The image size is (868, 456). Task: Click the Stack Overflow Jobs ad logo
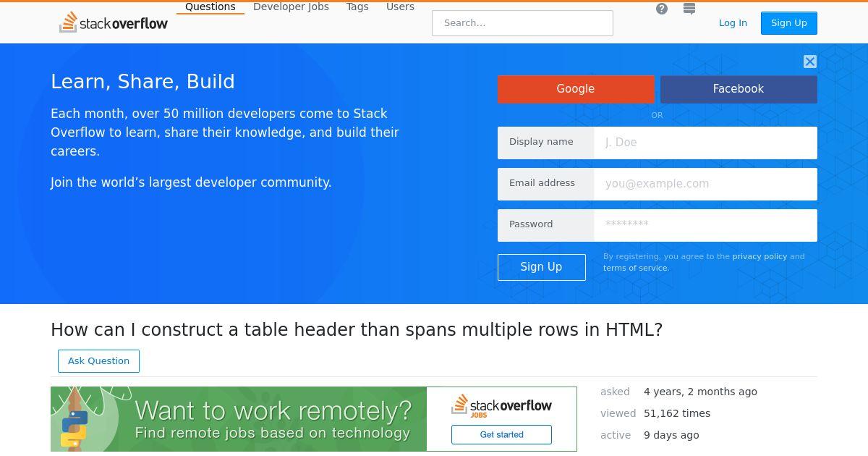(x=501, y=406)
